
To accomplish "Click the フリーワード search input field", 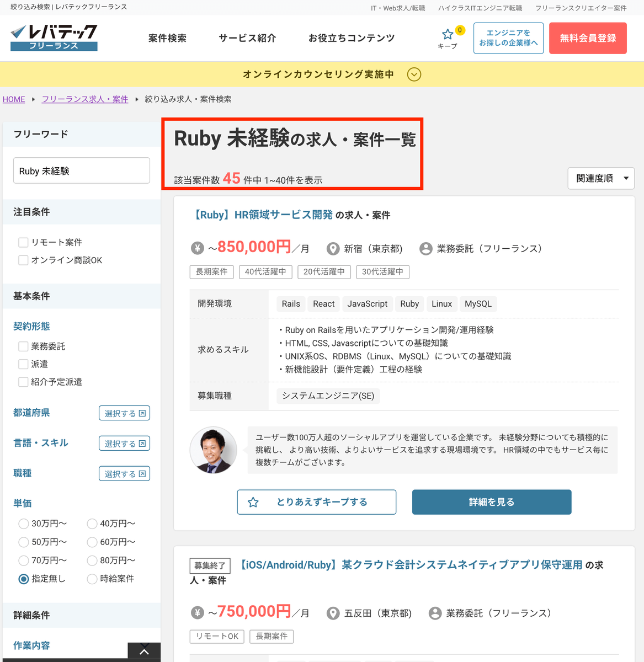I will click(82, 170).
